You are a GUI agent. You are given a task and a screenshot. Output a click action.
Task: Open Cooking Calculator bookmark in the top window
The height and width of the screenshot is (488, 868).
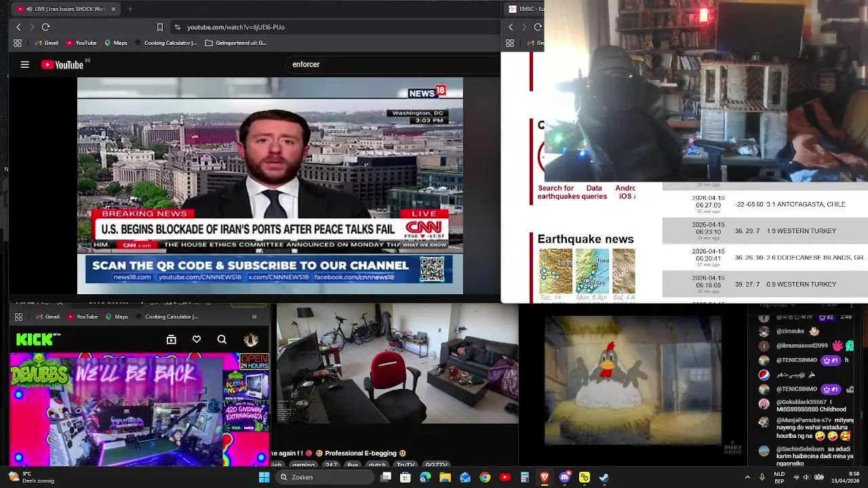coord(166,43)
